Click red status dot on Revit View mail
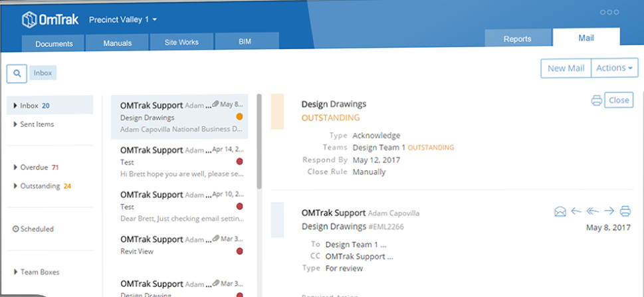644x297 pixels. tap(240, 251)
